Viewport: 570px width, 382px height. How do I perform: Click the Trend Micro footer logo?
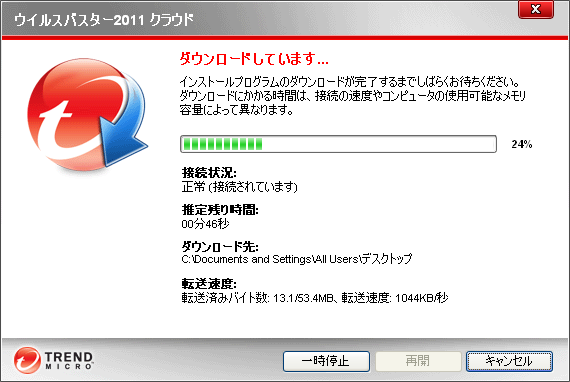53,360
